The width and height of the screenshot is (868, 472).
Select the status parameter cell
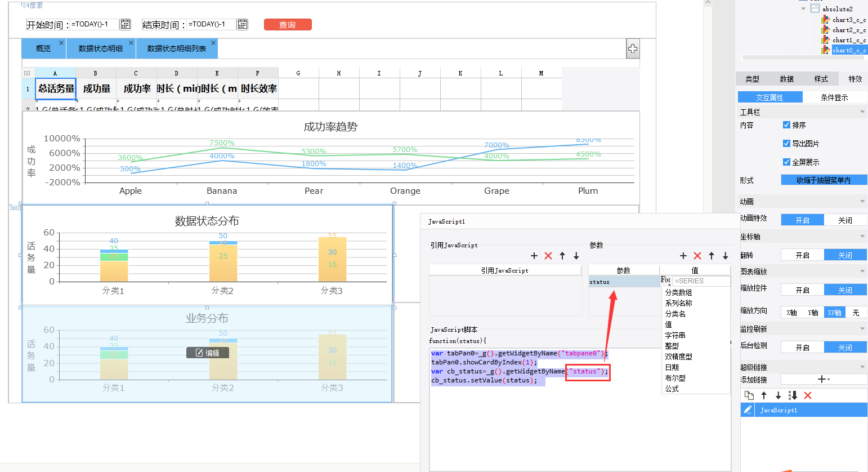click(x=624, y=282)
